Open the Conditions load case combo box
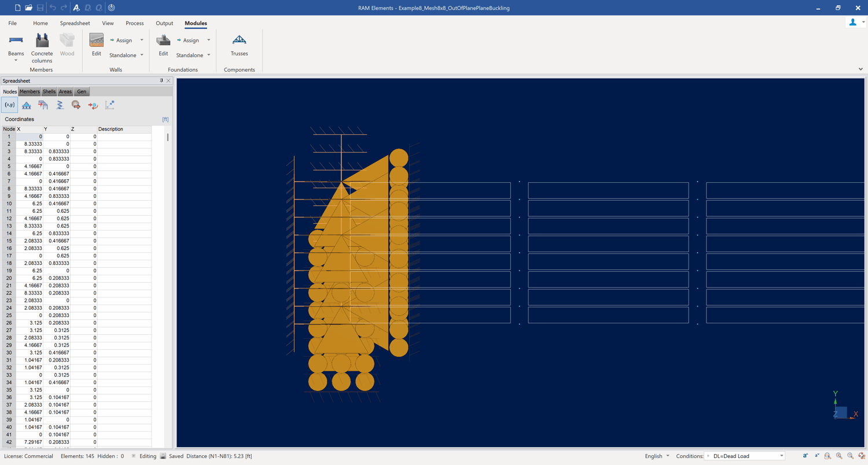This screenshot has width=868, height=465. [745, 456]
